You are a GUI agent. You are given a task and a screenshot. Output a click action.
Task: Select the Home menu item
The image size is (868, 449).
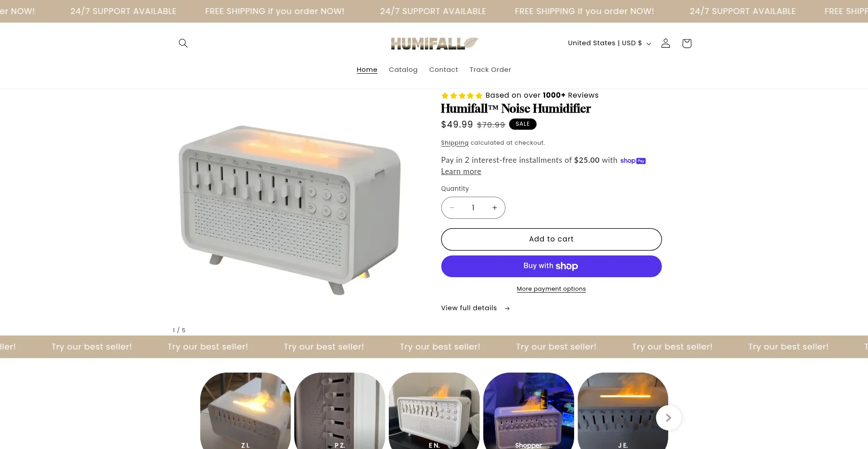(367, 70)
